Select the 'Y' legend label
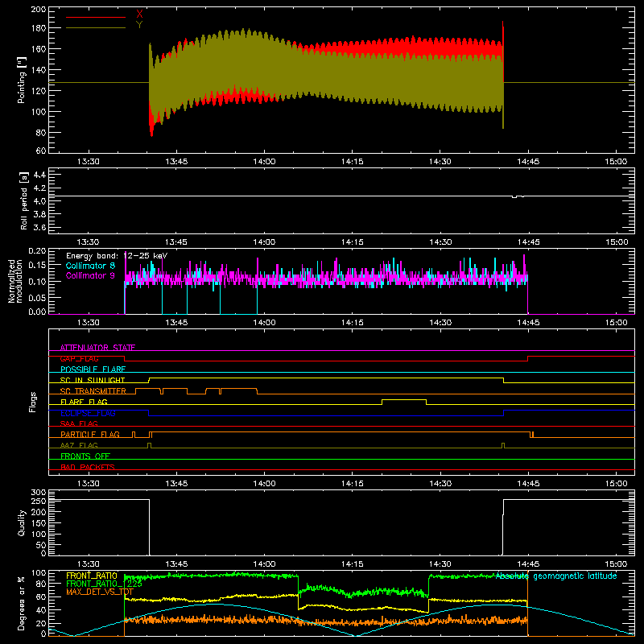 point(139,24)
